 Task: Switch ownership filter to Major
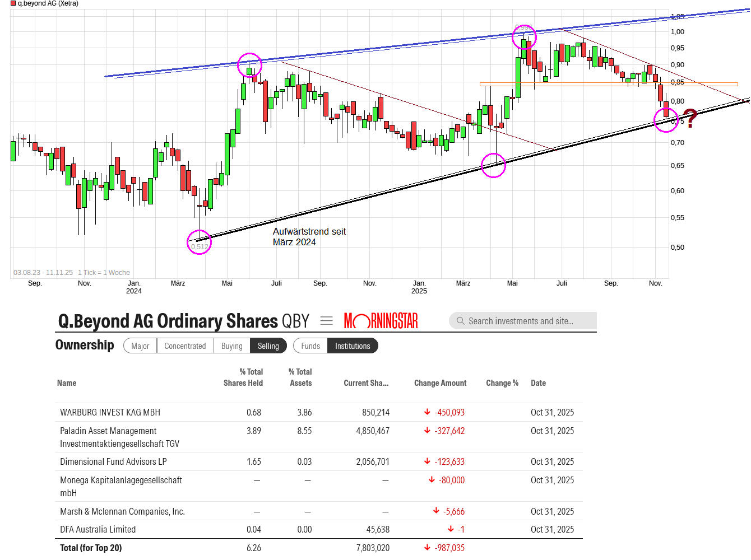click(x=140, y=346)
